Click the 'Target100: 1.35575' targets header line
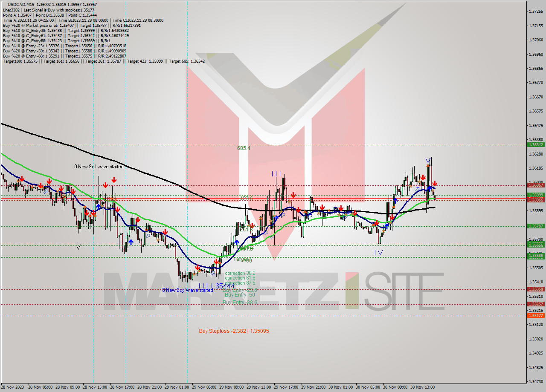The height and width of the screenshot is (392, 546). pos(104,61)
